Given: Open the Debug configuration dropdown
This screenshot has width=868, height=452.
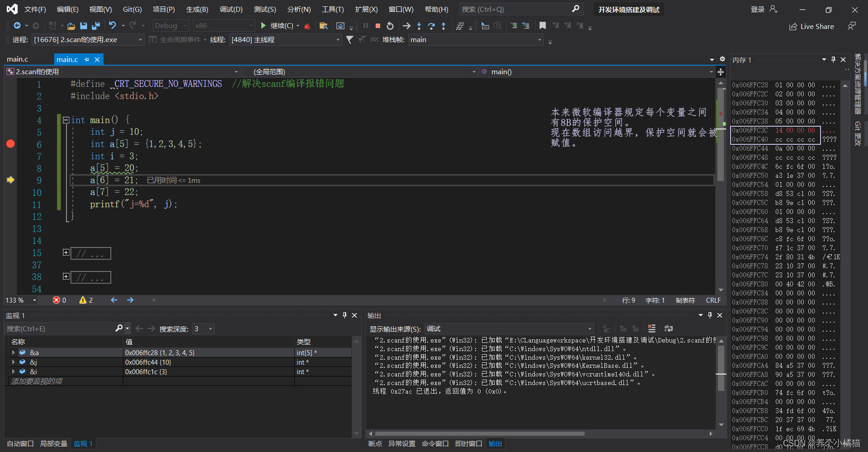Looking at the screenshot, I should pyautogui.click(x=171, y=26).
